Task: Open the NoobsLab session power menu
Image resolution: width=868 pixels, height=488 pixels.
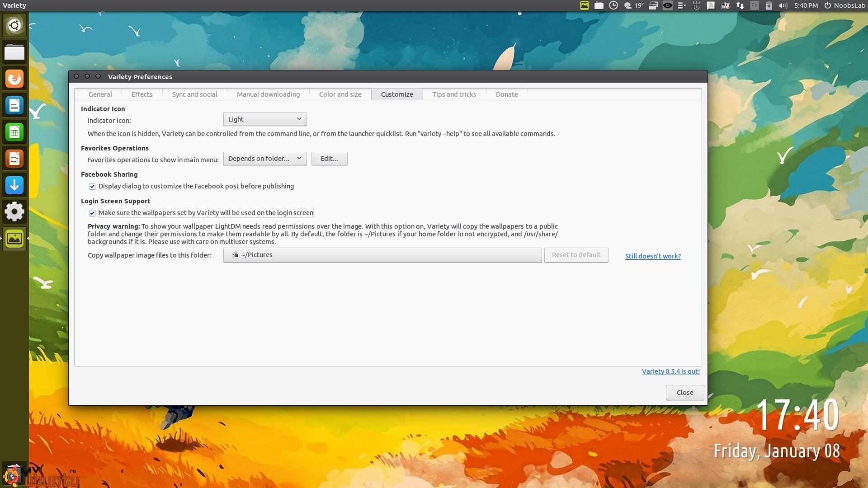Action: (x=844, y=5)
